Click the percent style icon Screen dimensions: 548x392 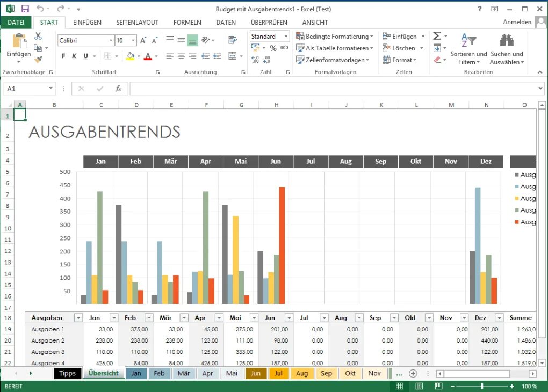[273, 48]
